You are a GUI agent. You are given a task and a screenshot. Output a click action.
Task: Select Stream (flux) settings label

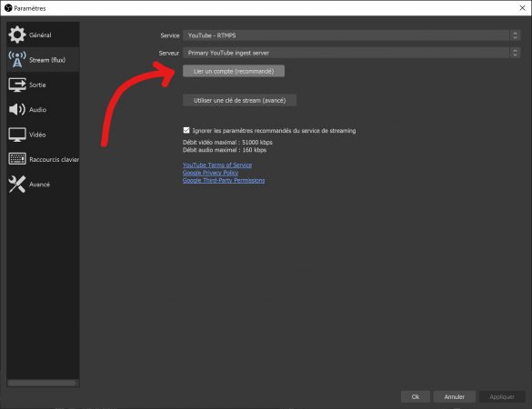[47, 60]
